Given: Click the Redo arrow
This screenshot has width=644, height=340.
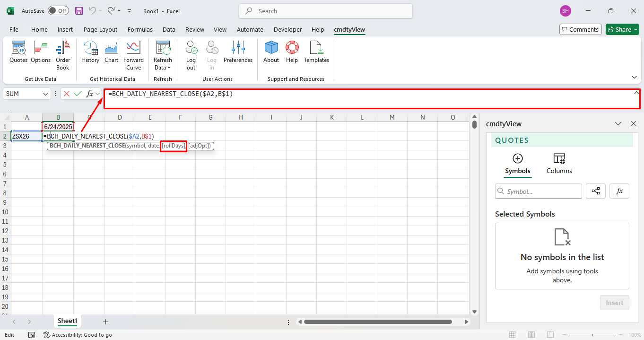Looking at the screenshot, I should pyautogui.click(x=111, y=11).
